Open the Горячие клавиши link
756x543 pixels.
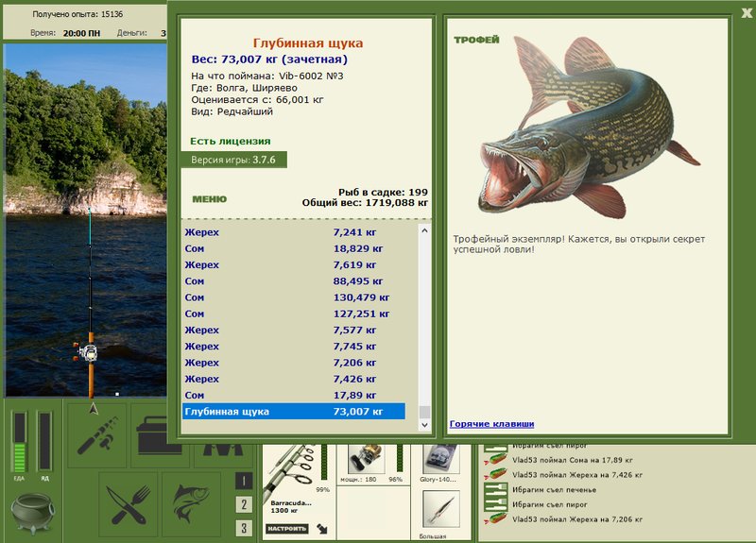click(x=491, y=424)
